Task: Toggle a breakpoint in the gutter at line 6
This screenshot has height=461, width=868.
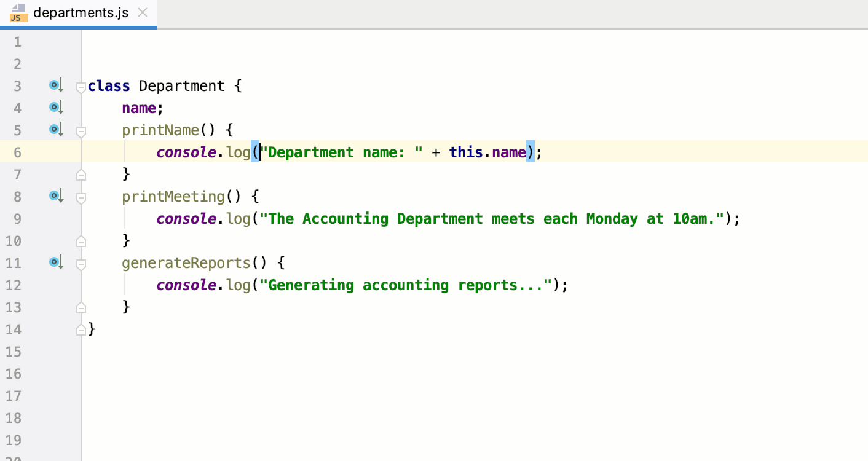Action: [x=69, y=152]
